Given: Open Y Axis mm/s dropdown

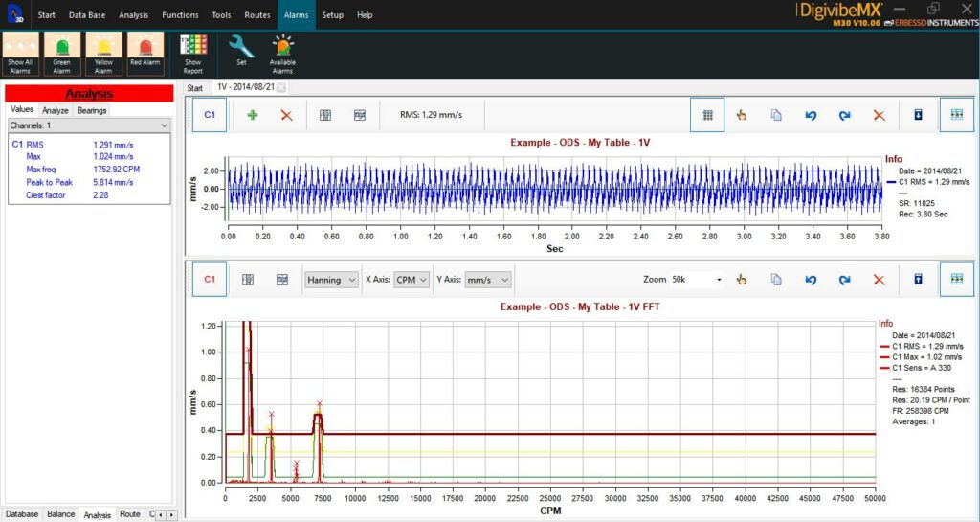Looking at the screenshot, I should click(x=487, y=280).
